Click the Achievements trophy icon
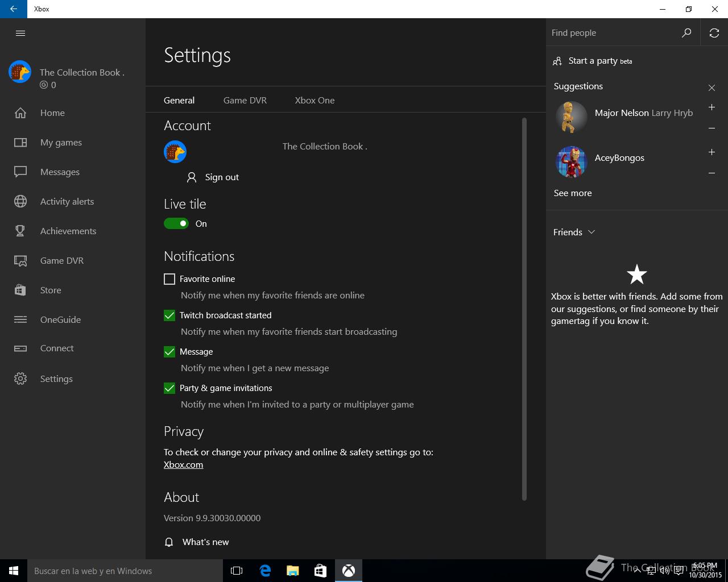728x582 pixels. tap(20, 231)
